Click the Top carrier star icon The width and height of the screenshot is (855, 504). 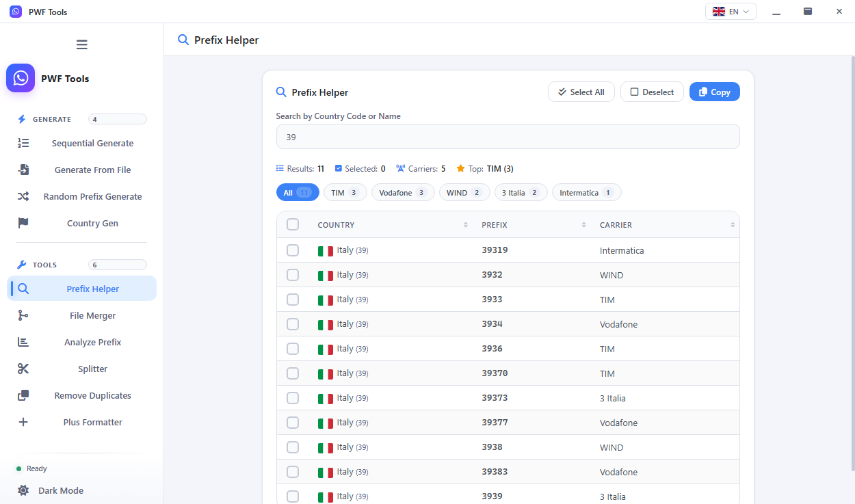click(x=460, y=168)
